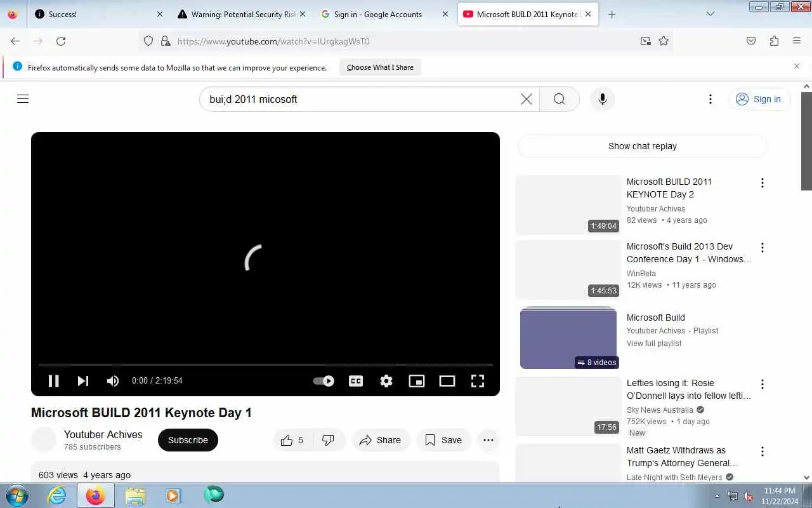
Task: Dislike the video
Action: (x=329, y=440)
